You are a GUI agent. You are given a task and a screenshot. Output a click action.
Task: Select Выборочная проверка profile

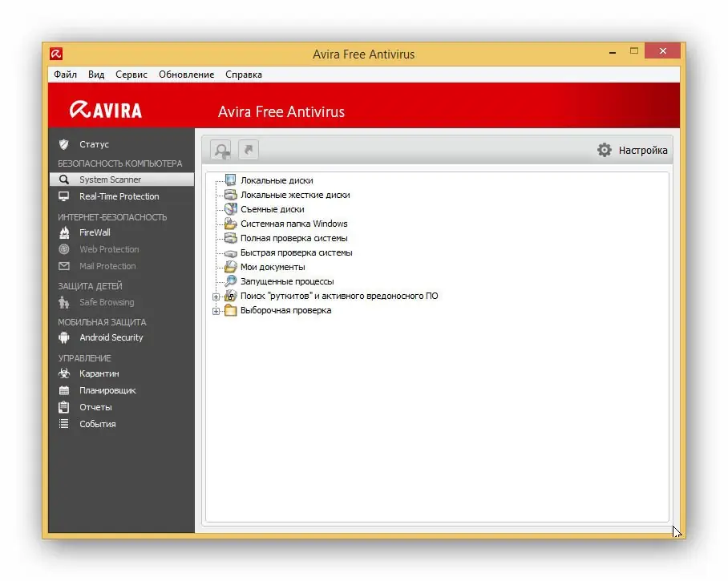285,310
